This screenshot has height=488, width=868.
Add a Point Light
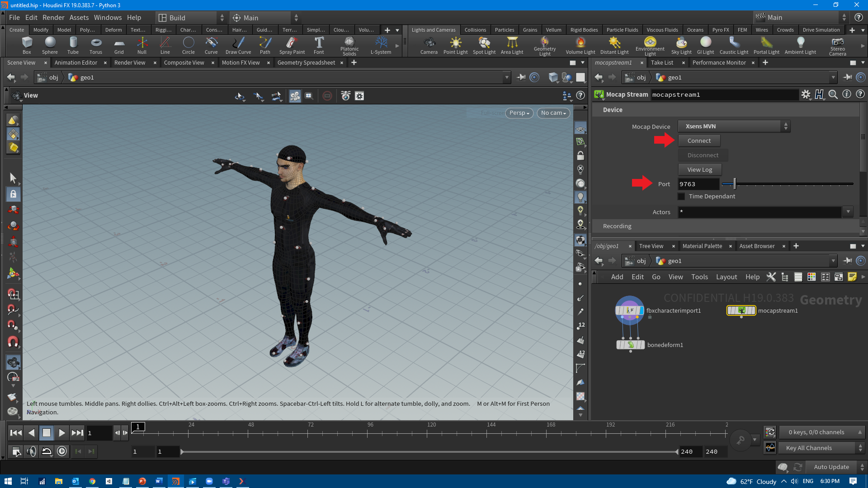point(455,46)
